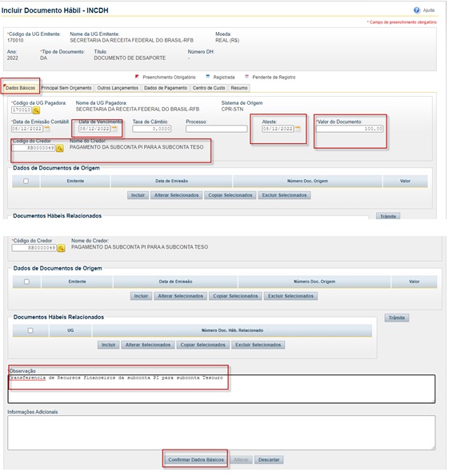Open calendar for Data de Vencimento
The width and height of the screenshot is (453, 476).
[114, 129]
